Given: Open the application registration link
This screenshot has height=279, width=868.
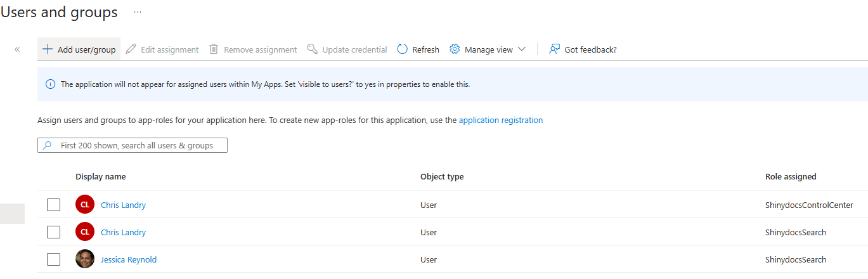Looking at the screenshot, I should 500,120.
